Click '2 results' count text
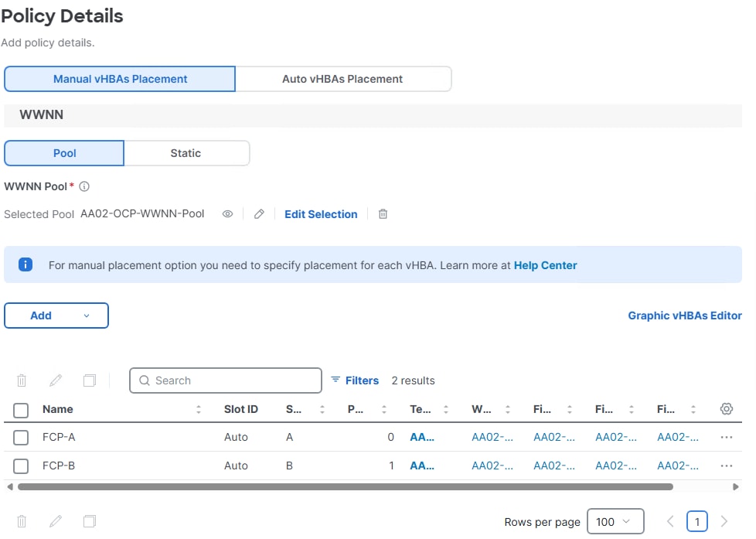756x539 pixels. [x=414, y=380]
